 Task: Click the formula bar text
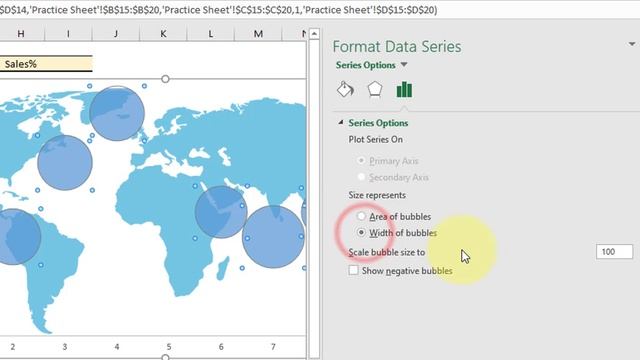218,10
